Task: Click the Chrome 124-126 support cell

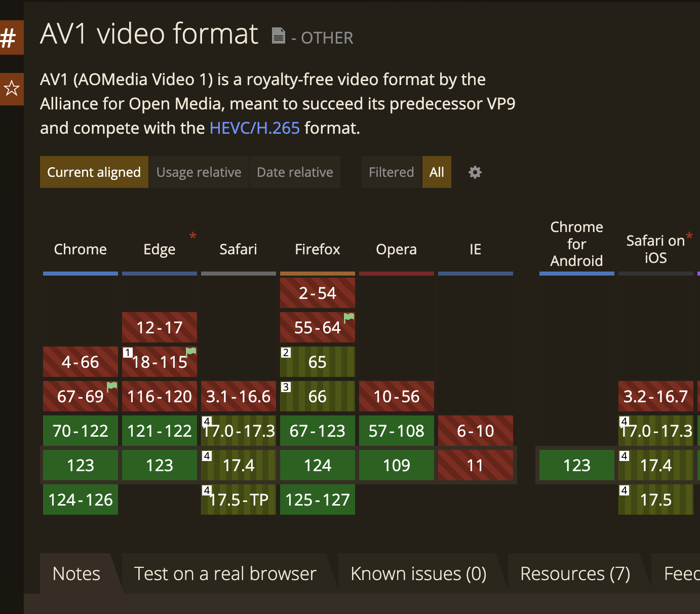Action: [81, 500]
